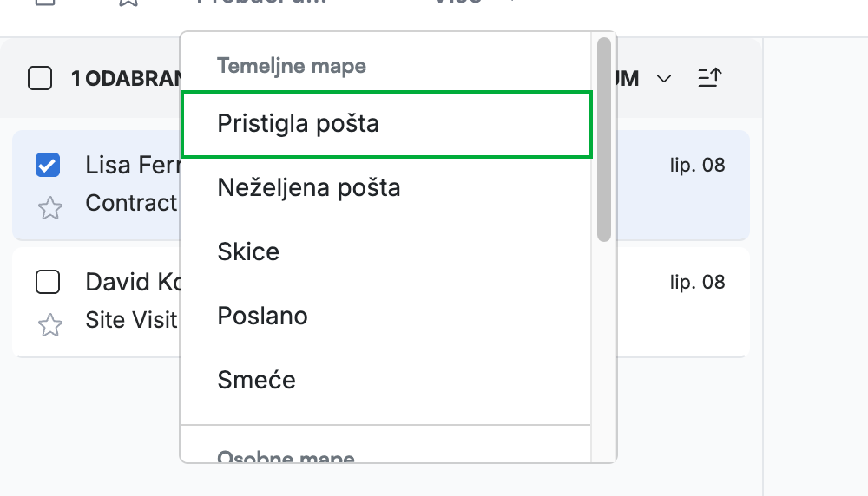Click the Contract subject line

[131, 203]
